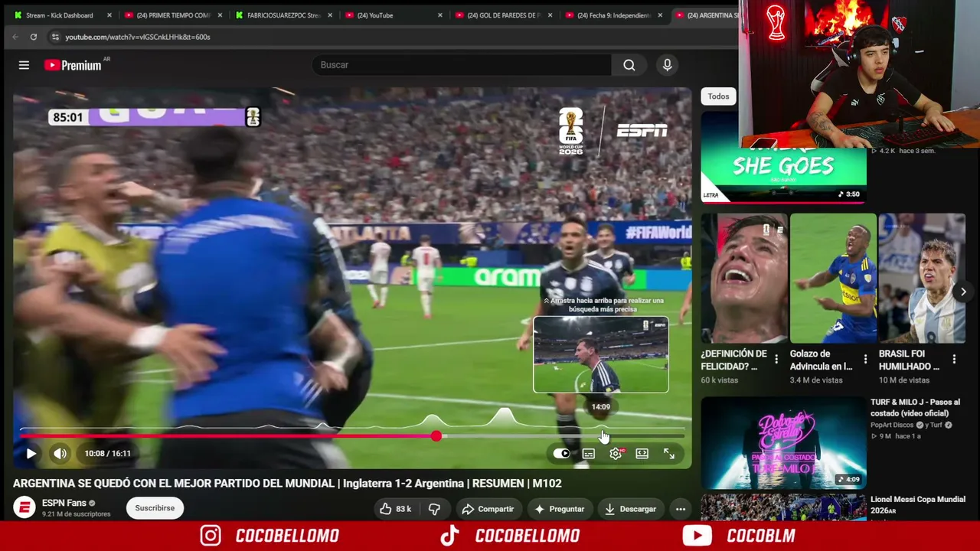This screenshot has width=980, height=551.
Task: Switch to theater mode
Action: 642,454
